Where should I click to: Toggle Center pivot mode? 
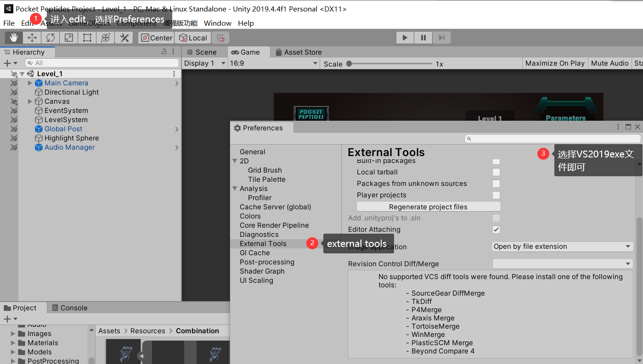coord(157,38)
